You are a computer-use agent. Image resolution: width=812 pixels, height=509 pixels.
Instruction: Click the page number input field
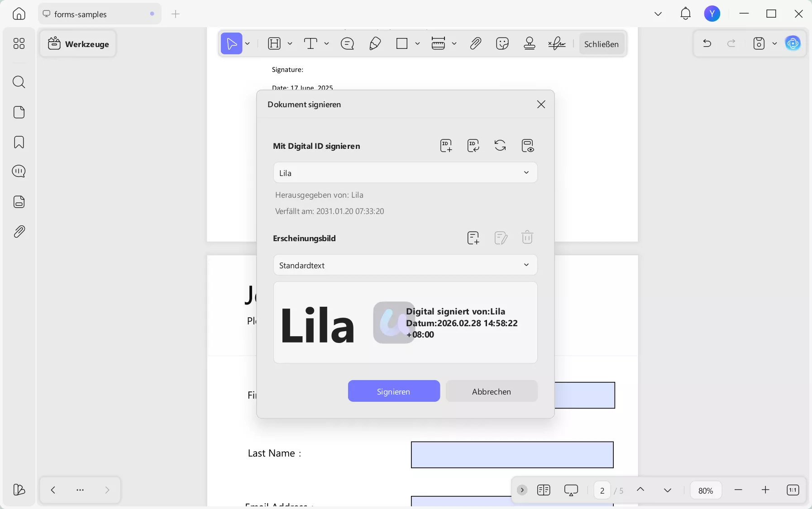(x=602, y=490)
